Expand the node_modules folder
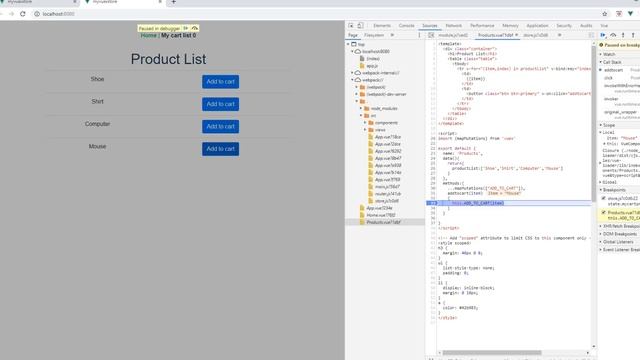 pos(361,108)
